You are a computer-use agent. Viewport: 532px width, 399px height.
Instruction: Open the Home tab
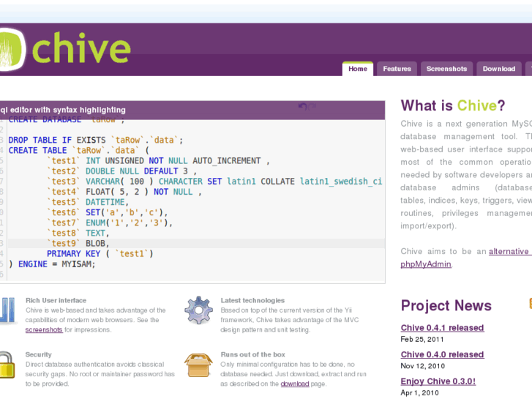point(358,69)
